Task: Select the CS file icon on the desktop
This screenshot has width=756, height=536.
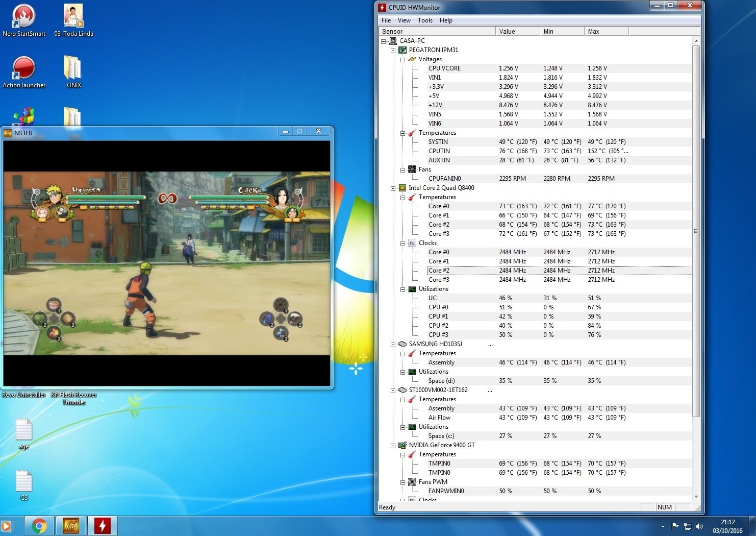Action: 23,485
